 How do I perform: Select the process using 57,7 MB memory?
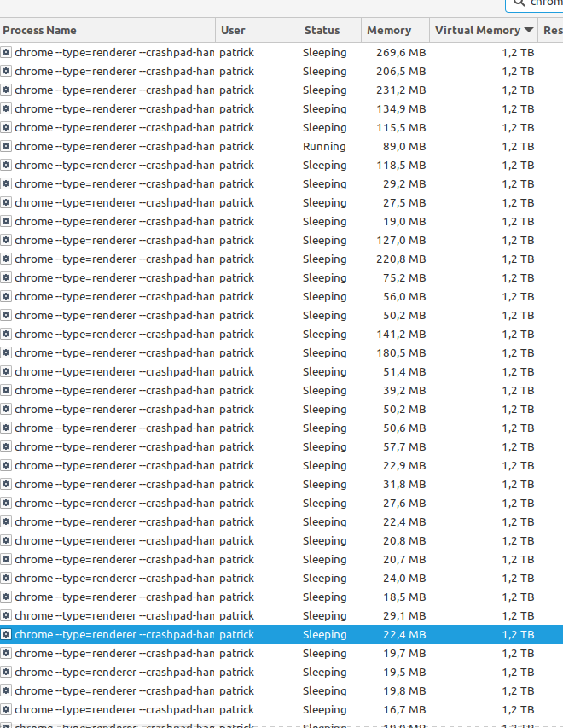(281, 446)
